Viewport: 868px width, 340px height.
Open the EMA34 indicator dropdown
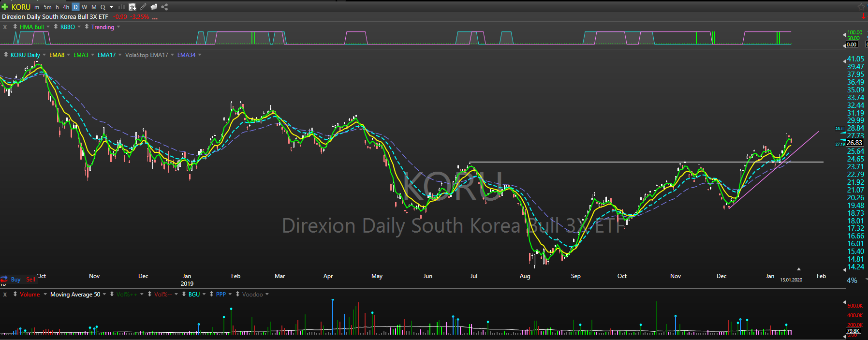(200, 55)
